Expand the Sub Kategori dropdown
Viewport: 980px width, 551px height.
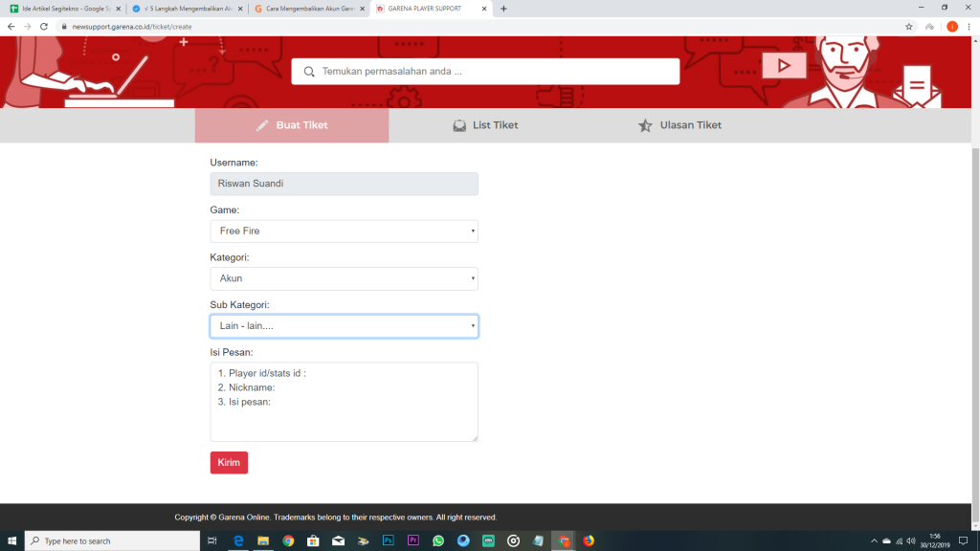[344, 326]
